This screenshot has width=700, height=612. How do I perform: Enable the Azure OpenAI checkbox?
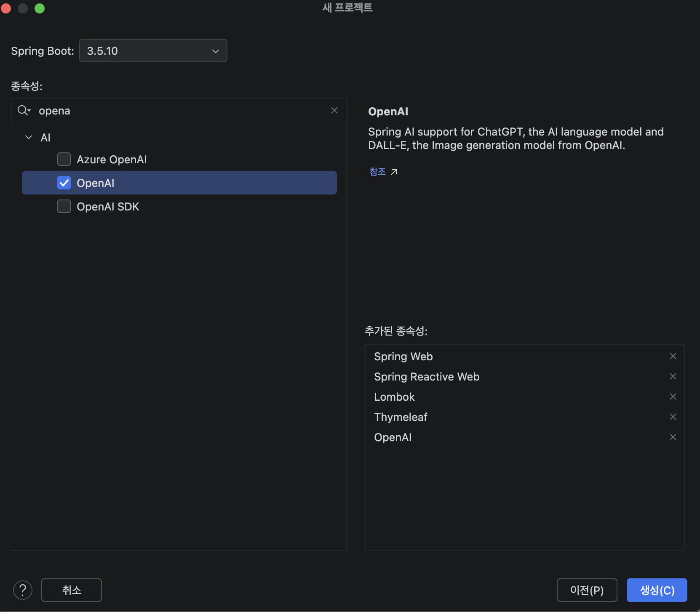coord(64,160)
